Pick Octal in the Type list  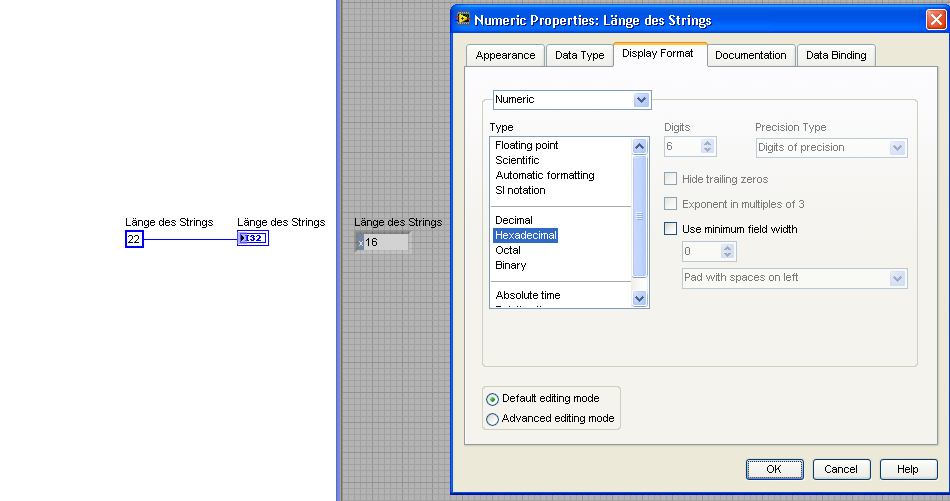(508, 250)
